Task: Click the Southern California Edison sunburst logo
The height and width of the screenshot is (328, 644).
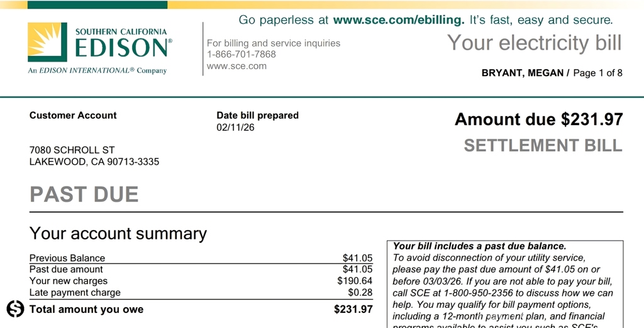Action: pyautogui.click(x=47, y=42)
